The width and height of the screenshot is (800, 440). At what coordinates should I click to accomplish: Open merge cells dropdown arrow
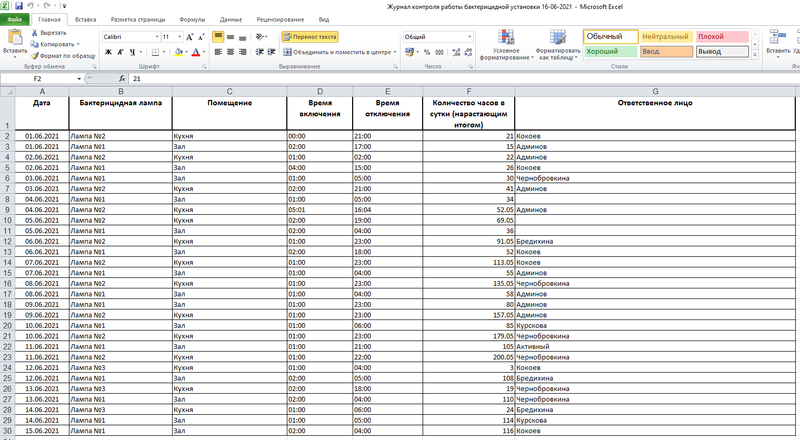[x=395, y=52]
